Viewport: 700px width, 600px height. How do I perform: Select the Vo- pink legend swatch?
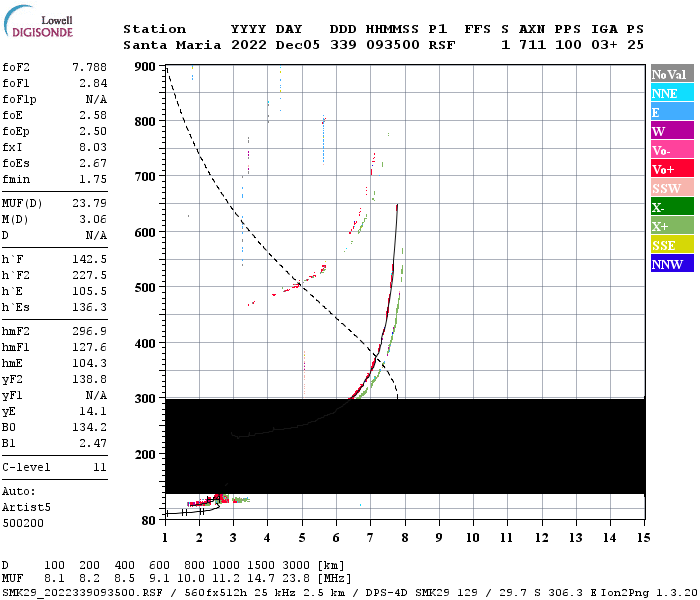pyautogui.click(x=672, y=150)
